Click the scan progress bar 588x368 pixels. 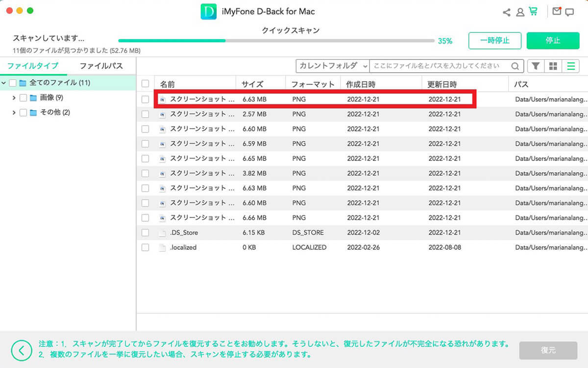(x=276, y=41)
